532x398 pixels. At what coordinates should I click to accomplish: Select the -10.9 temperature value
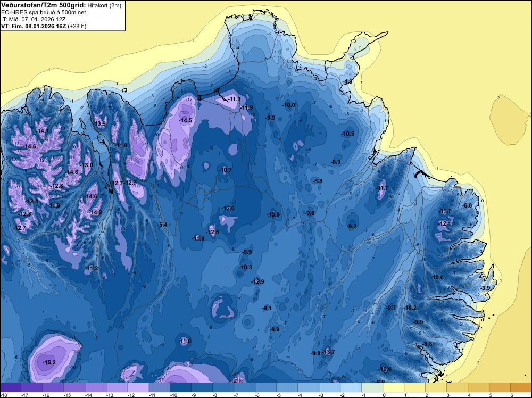(x=273, y=214)
